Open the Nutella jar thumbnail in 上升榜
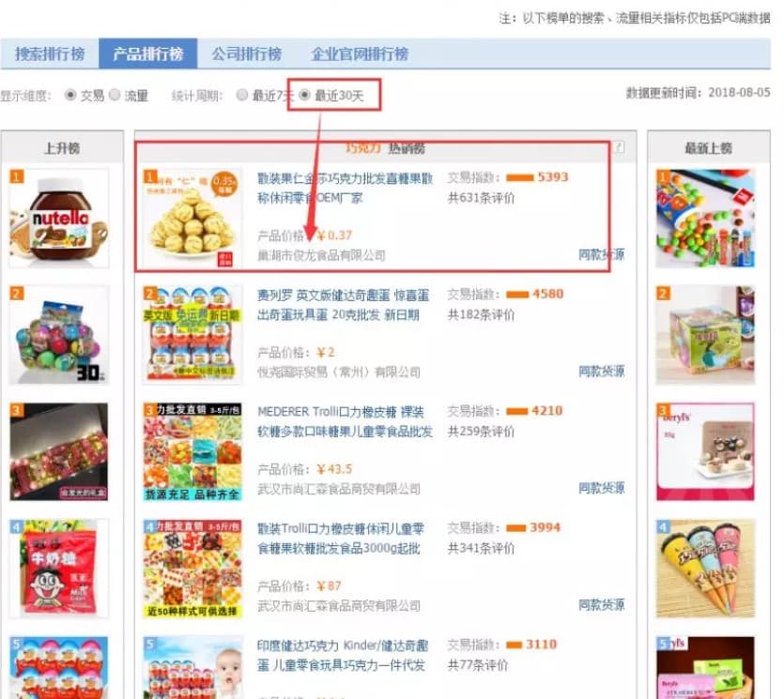The width and height of the screenshot is (784, 699). [x=59, y=219]
